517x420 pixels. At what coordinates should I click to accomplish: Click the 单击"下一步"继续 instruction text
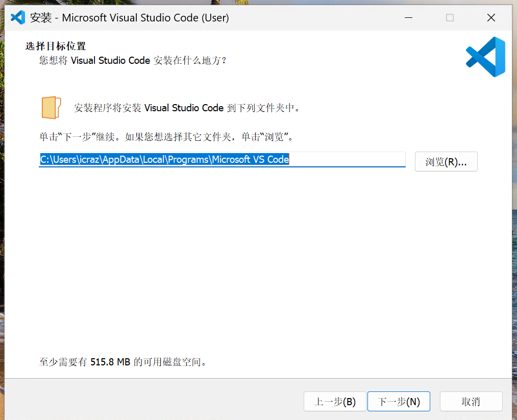[x=166, y=137]
